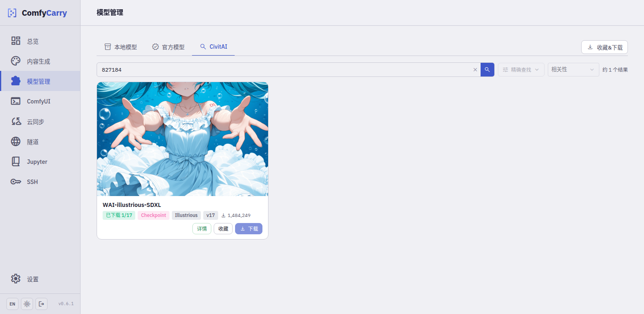Click the 模型管理 page heading
Viewport: 644px width, 314px height.
pos(110,12)
